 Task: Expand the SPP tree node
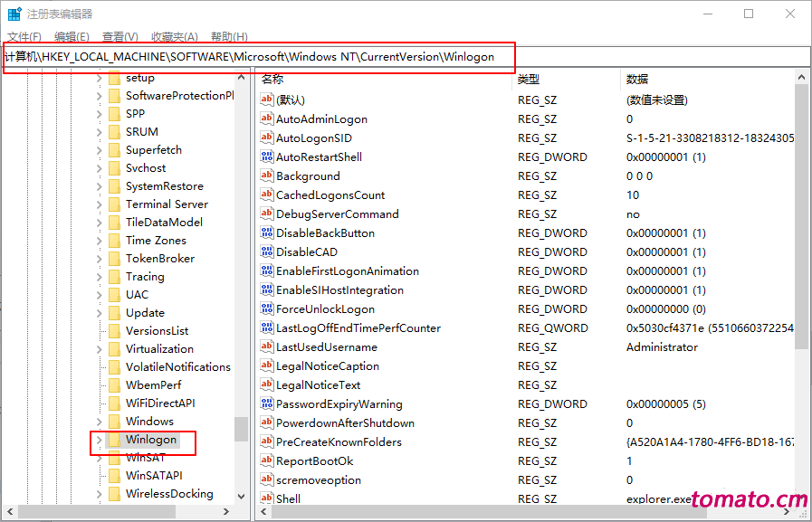pyautogui.click(x=99, y=114)
